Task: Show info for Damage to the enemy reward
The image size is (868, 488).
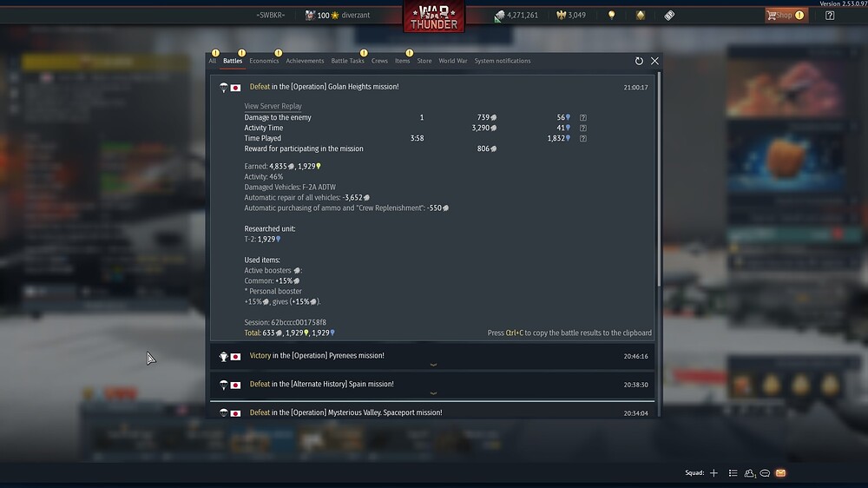Action: [x=583, y=117]
